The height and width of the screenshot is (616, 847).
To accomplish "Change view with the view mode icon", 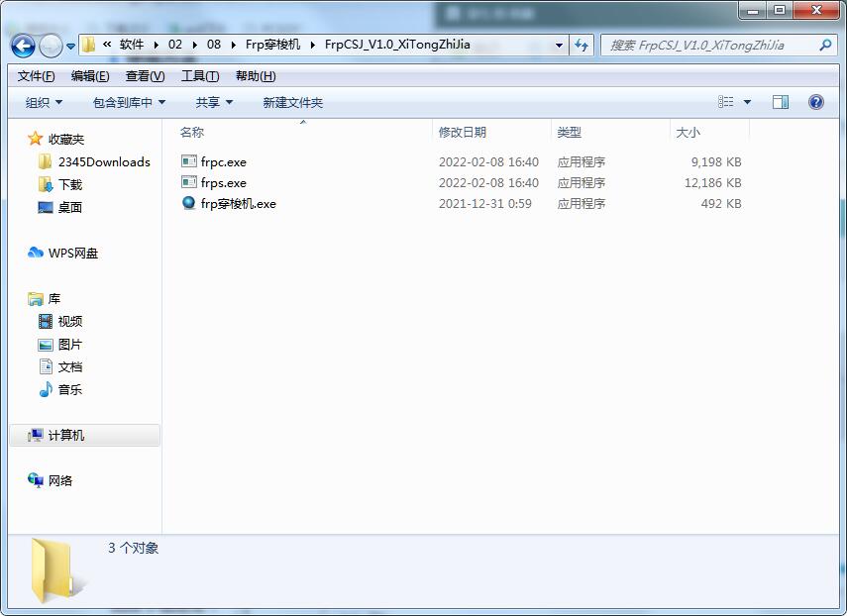I will tap(726, 102).
